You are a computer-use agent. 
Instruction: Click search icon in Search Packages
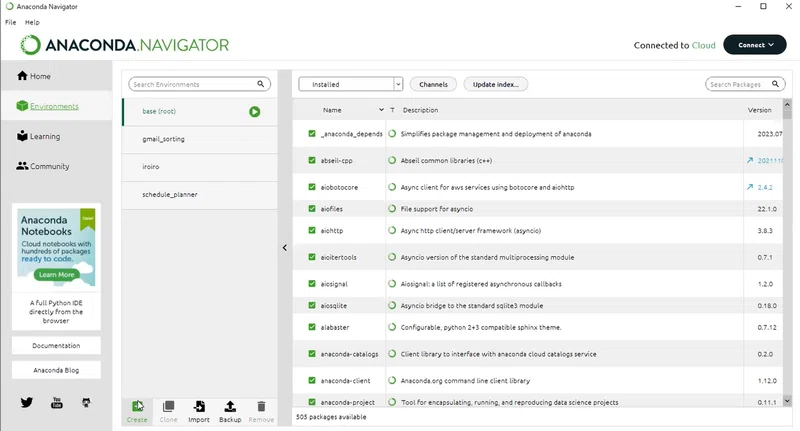(775, 84)
